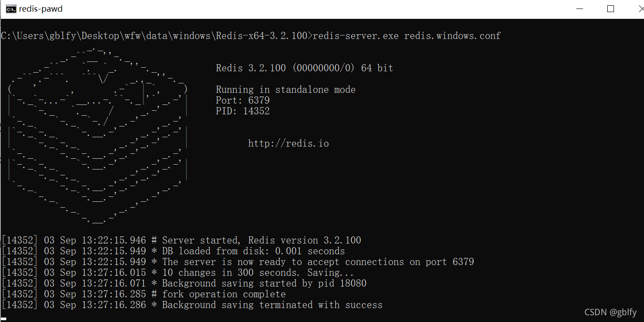Click 'fork operation complete' log line

coord(144,294)
